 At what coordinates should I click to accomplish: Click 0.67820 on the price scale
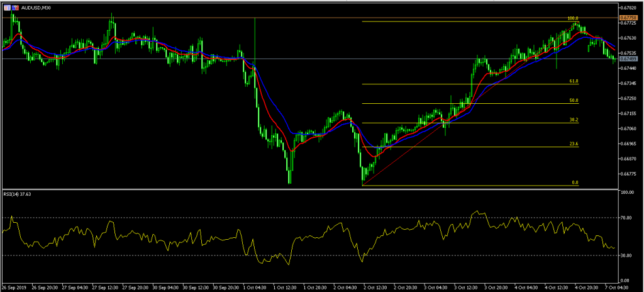(x=626, y=8)
